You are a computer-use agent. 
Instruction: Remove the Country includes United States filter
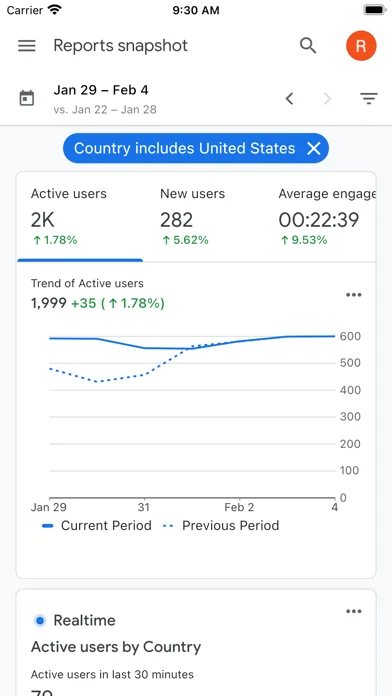[x=313, y=148]
